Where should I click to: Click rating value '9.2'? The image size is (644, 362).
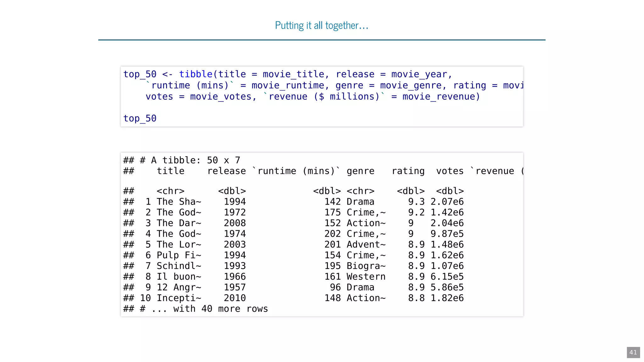[x=416, y=212]
